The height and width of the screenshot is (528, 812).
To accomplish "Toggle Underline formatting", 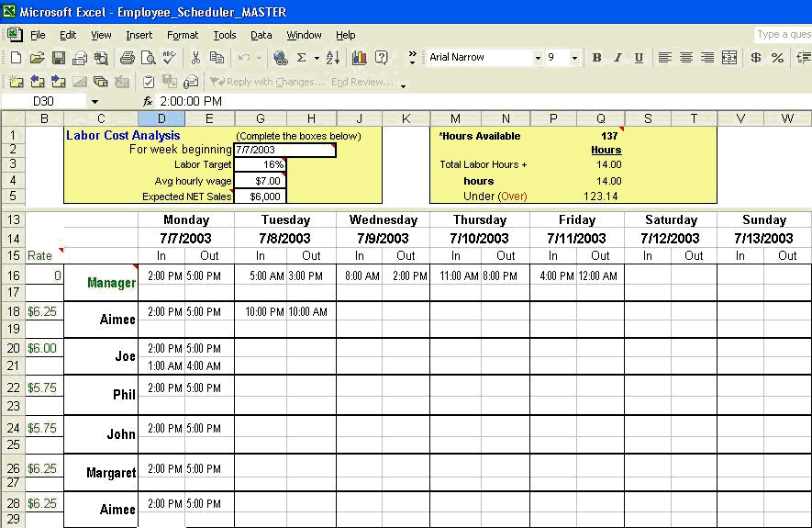I will (639, 58).
